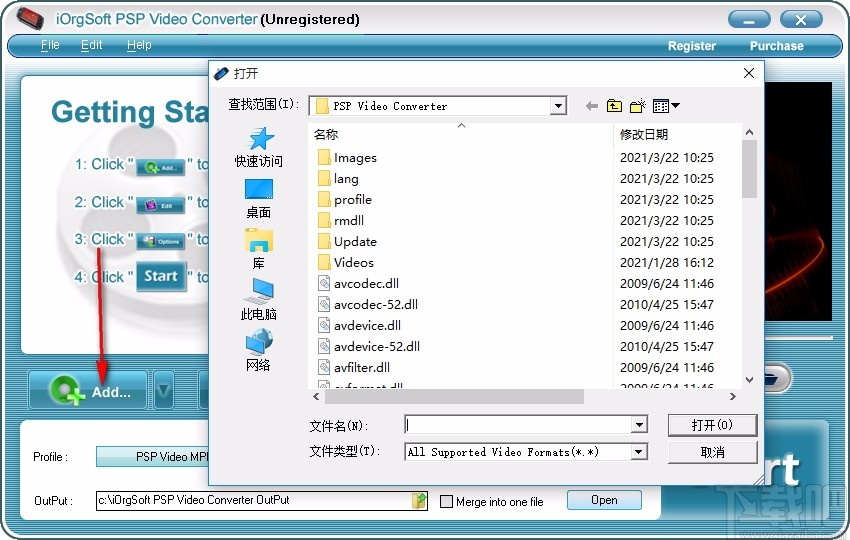
Task: Minimize the iOrgSoft main window
Action: coord(749,20)
